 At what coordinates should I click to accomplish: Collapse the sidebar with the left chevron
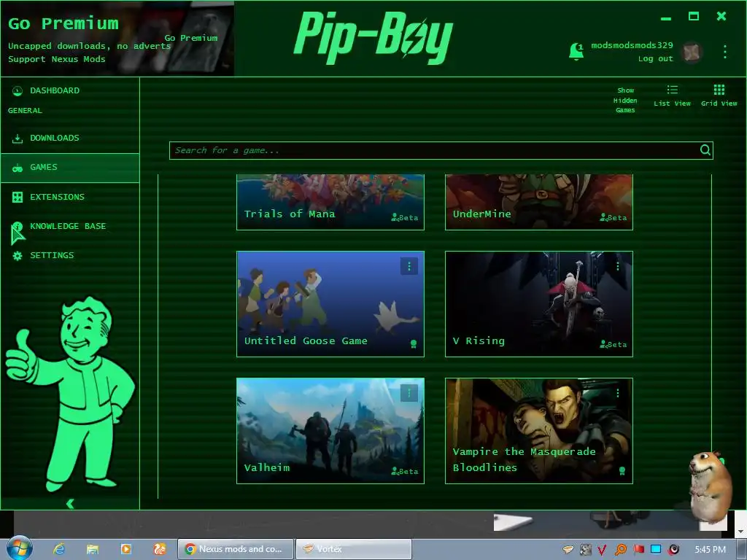click(70, 504)
